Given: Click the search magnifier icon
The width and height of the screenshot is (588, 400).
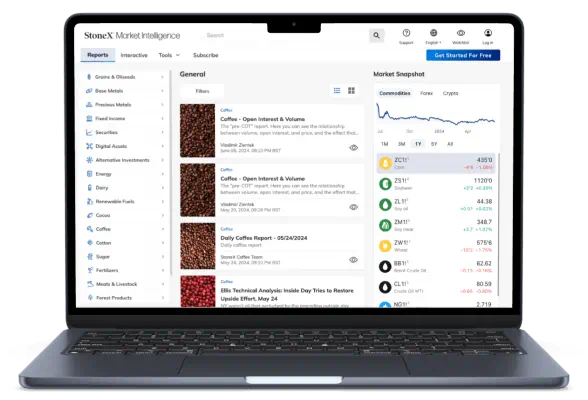Looking at the screenshot, I should [376, 36].
